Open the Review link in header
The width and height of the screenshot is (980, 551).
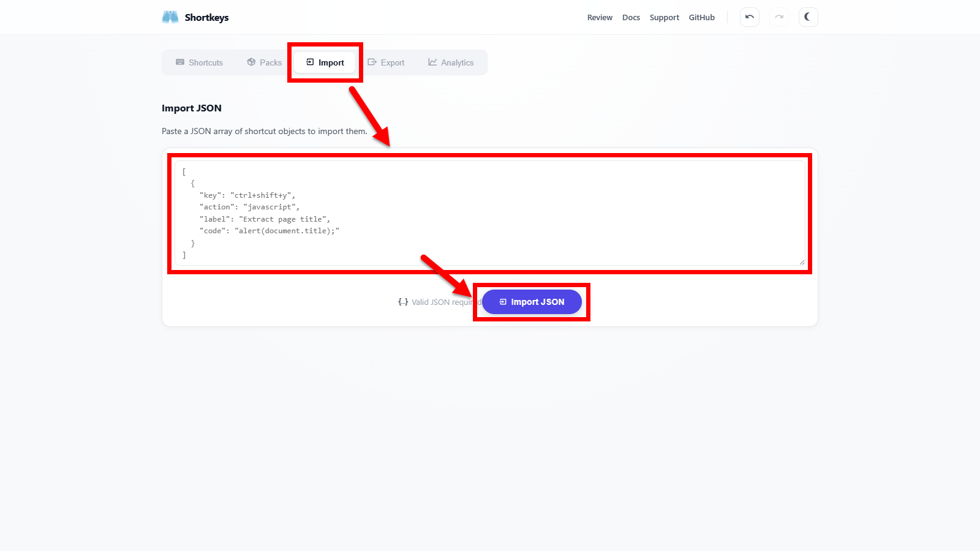(599, 18)
